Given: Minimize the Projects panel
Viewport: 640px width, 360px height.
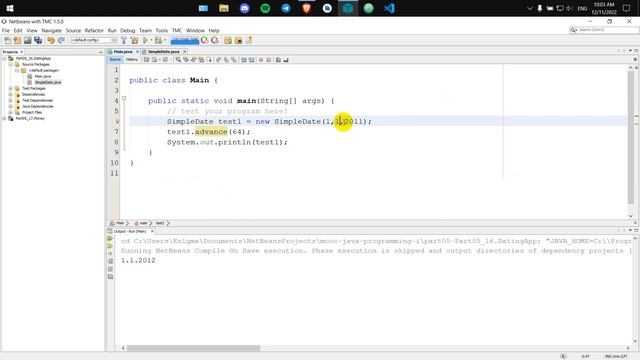Looking at the screenshot, I should tap(101, 52).
